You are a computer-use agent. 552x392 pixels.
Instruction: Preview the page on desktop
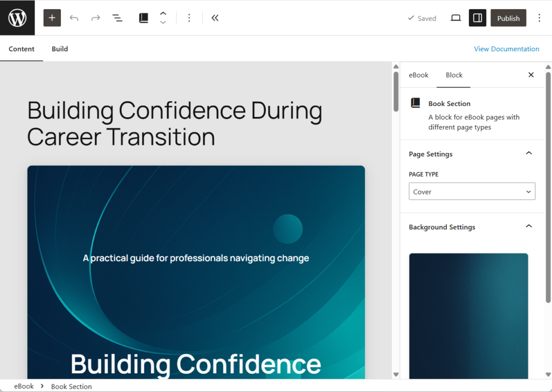(456, 18)
